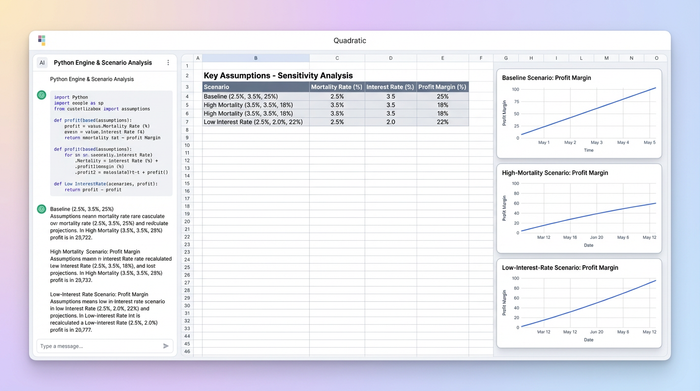Image resolution: width=700 pixels, height=391 pixels.
Task: Click the 'Low Interest Rate (2.5%, 2.0%, 22%)' cell
Action: (256, 122)
